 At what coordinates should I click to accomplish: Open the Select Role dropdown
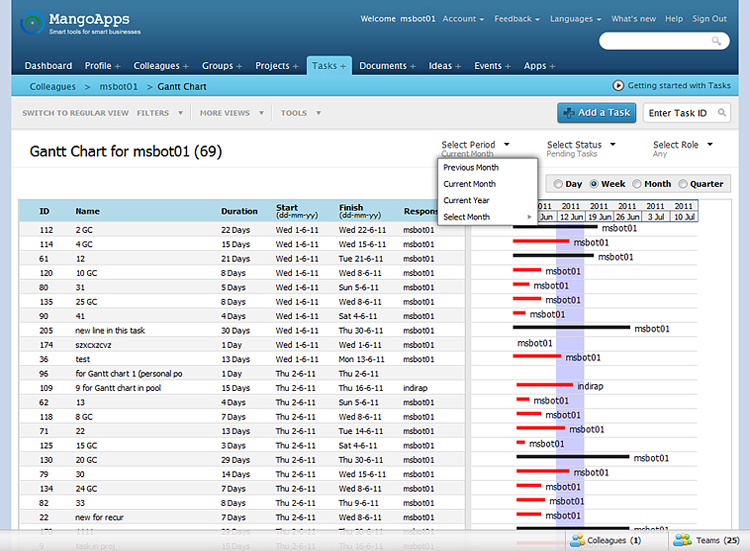pos(683,144)
